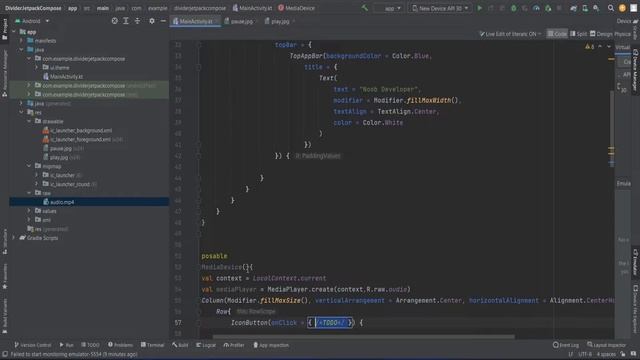Open the Version Control tab
640x360 pixels.
click(x=33, y=345)
